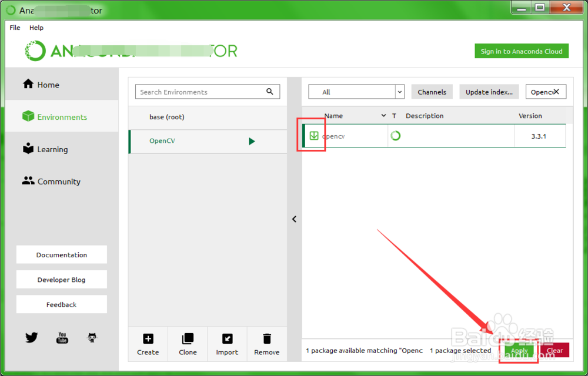Screen dimensions: 588x376
Task: Open the Twitter link icon
Action: click(32, 337)
